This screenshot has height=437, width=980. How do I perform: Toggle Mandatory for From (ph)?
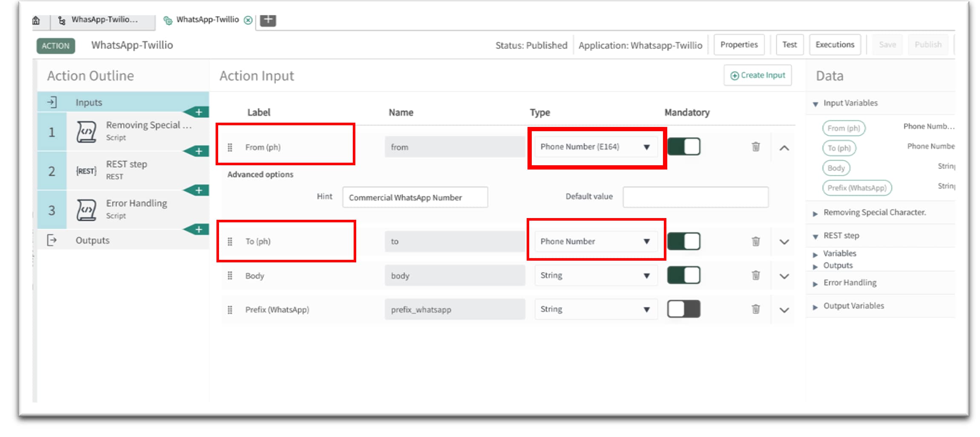coord(683,147)
